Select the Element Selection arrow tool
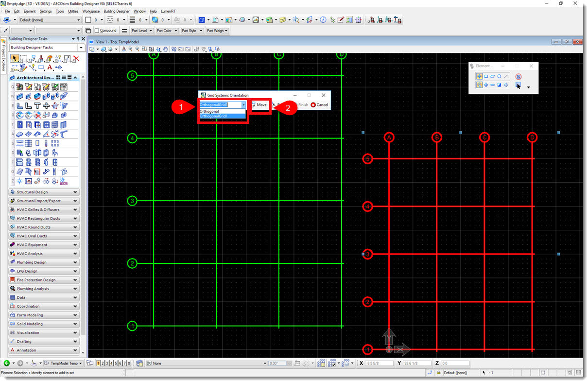 click(x=14, y=59)
